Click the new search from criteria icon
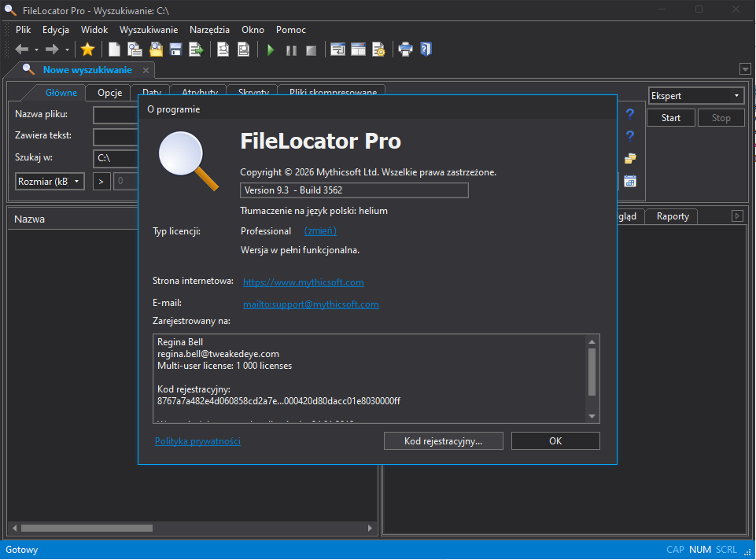Viewport: 756px width, 560px height. [x=135, y=49]
